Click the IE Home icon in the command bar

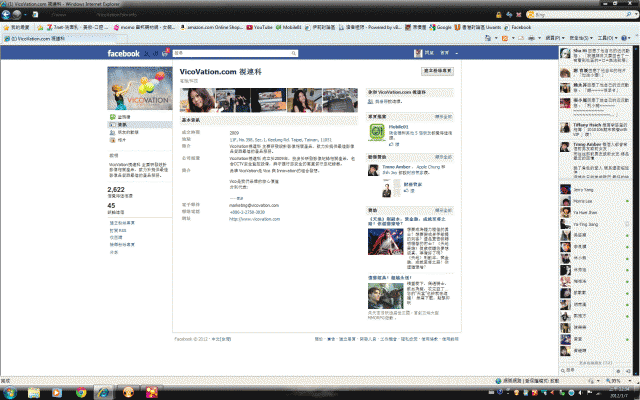point(488,38)
